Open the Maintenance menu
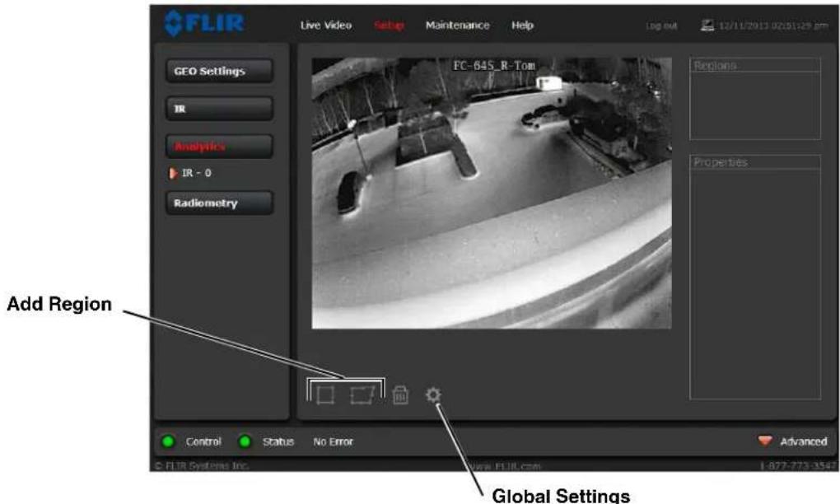Screen dimensions: 840x504 tap(458, 26)
